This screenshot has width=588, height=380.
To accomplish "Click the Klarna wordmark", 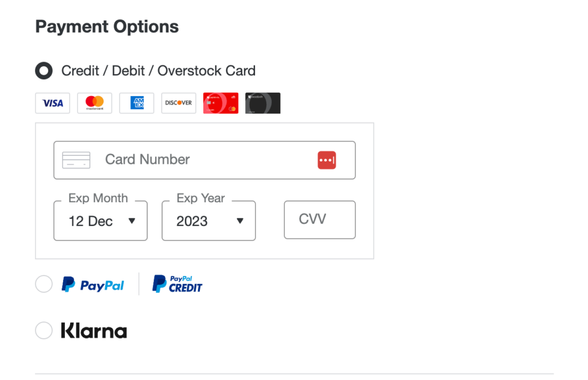I will [x=94, y=330].
